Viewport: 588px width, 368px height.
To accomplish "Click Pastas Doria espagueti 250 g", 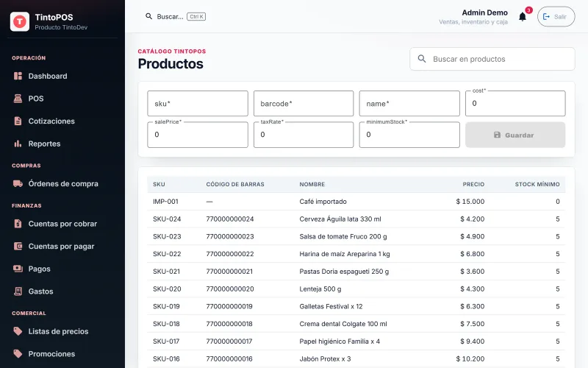I will (x=344, y=272).
